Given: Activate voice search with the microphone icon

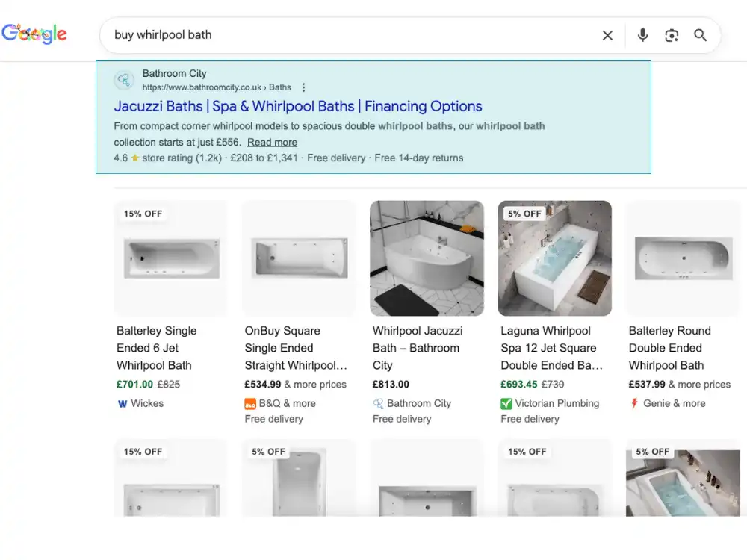Looking at the screenshot, I should coord(642,35).
